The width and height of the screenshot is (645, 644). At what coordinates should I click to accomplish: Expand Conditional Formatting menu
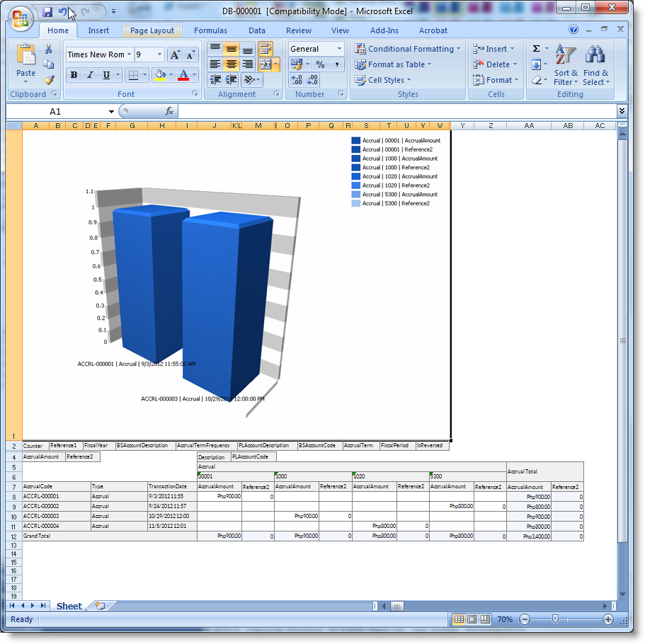(x=407, y=49)
